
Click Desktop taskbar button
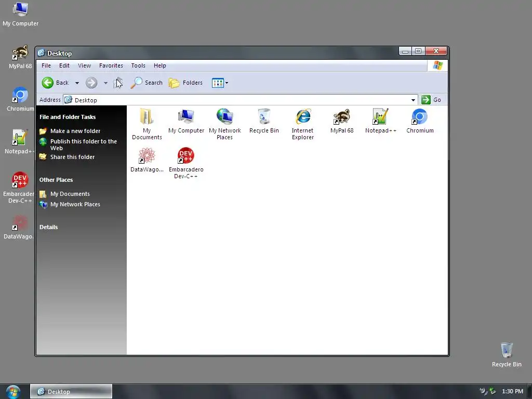pyautogui.click(x=71, y=392)
